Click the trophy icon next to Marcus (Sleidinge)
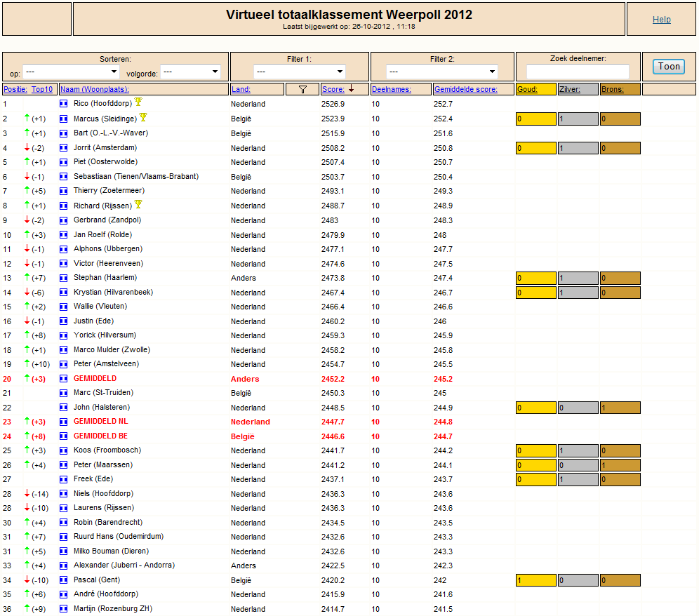Screen dimensions: 699x616 [x=143, y=117]
